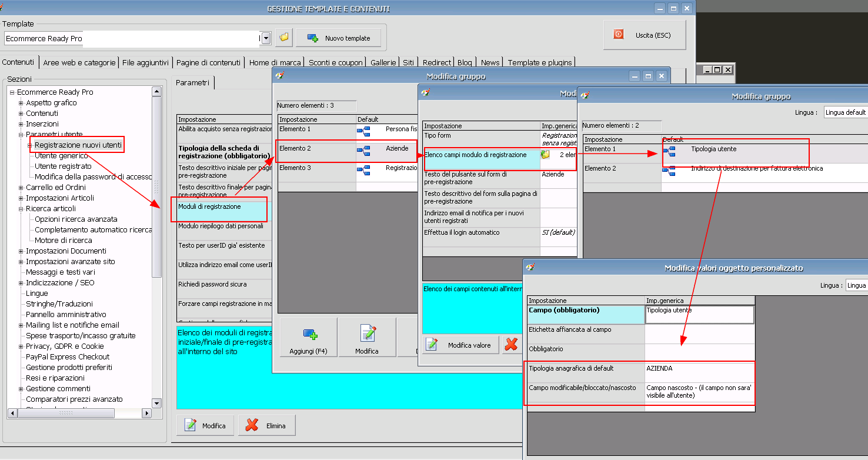
Task: Select the Moduli di registrazione row
Action: pos(224,211)
